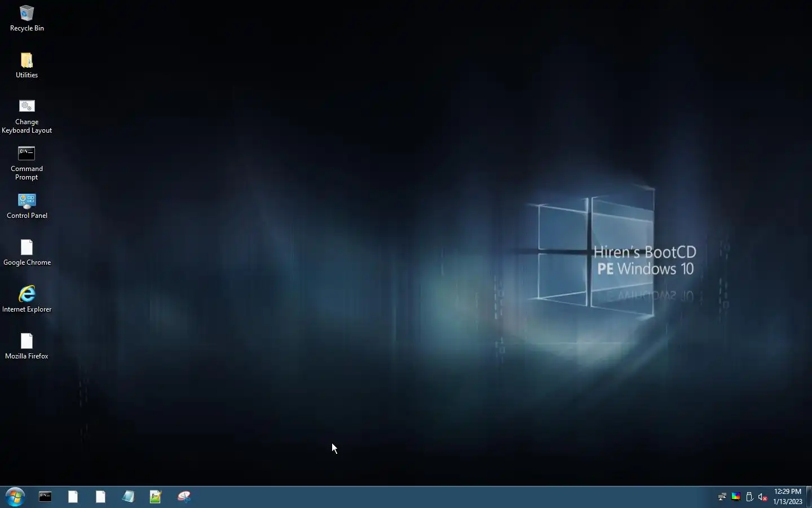Viewport: 812px width, 508px height.
Task: Open the blue notebook taskbar shortcut
Action: pos(128,497)
